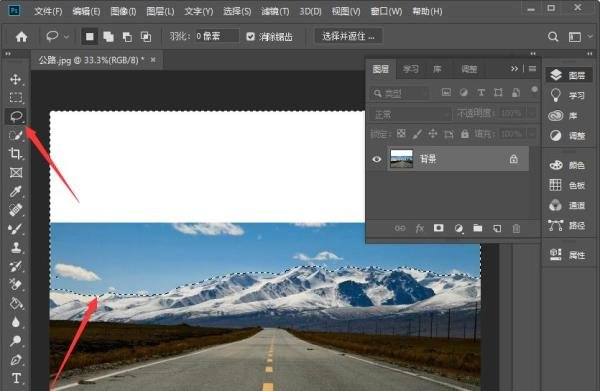
Task: Select the Blur tool
Action: coord(15,323)
